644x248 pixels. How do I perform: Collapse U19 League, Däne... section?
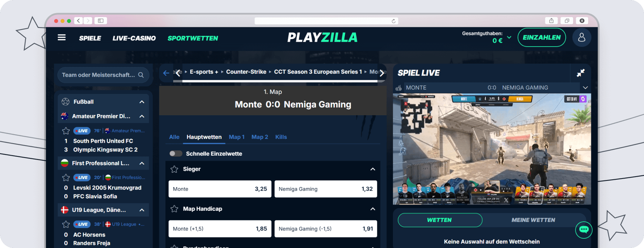point(142,210)
